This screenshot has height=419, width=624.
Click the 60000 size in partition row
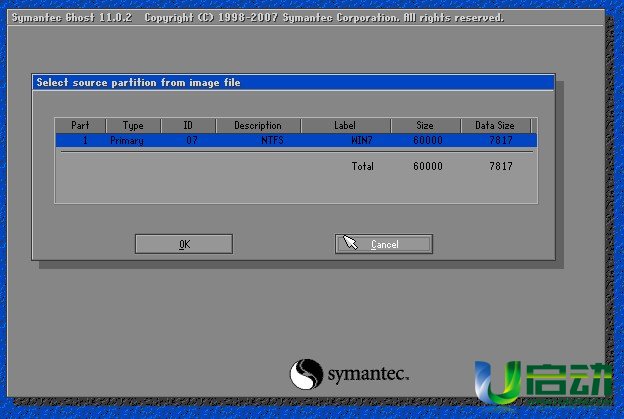click(x=428, y=140)
